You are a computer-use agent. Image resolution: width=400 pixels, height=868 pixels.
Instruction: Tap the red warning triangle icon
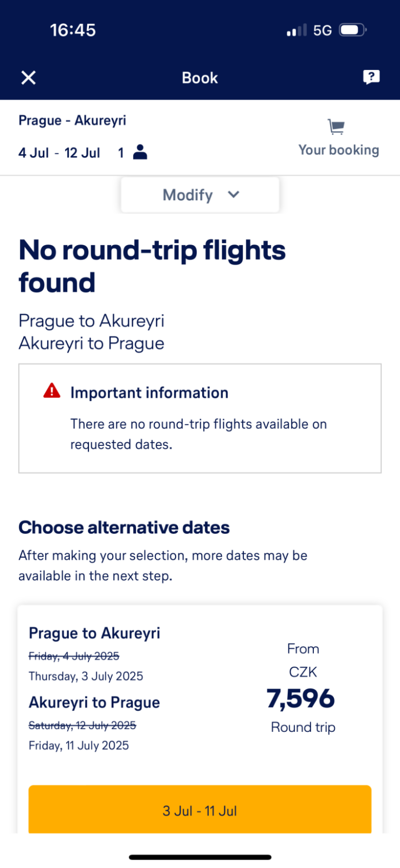[x=52, y=391]
